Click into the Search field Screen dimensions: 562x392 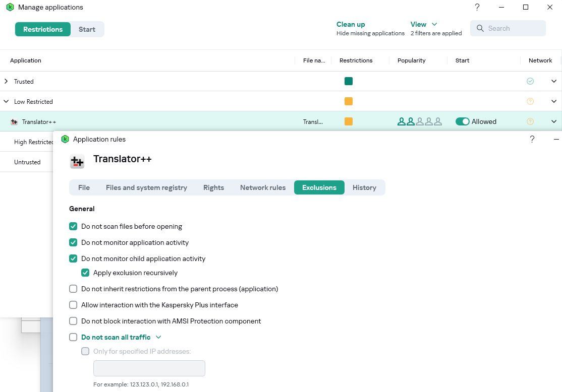(508, 28)
